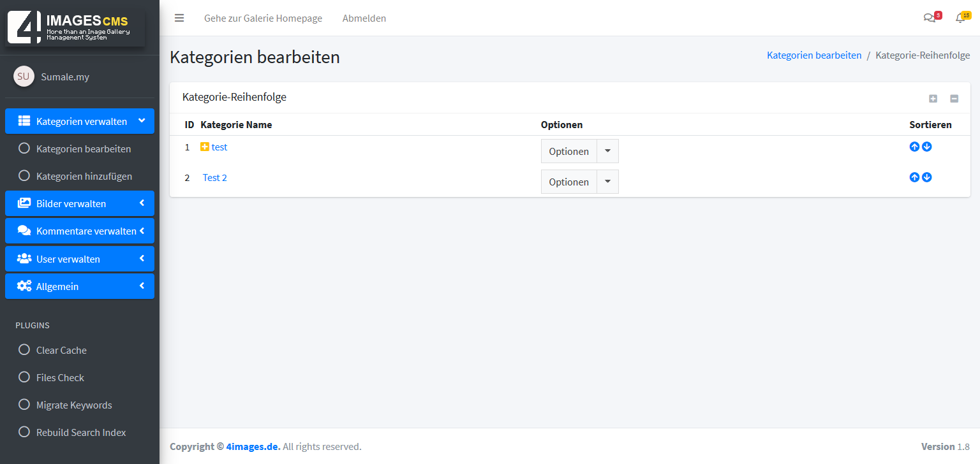Click the Abmelden link
980x464 pixels.
[364, 18]
